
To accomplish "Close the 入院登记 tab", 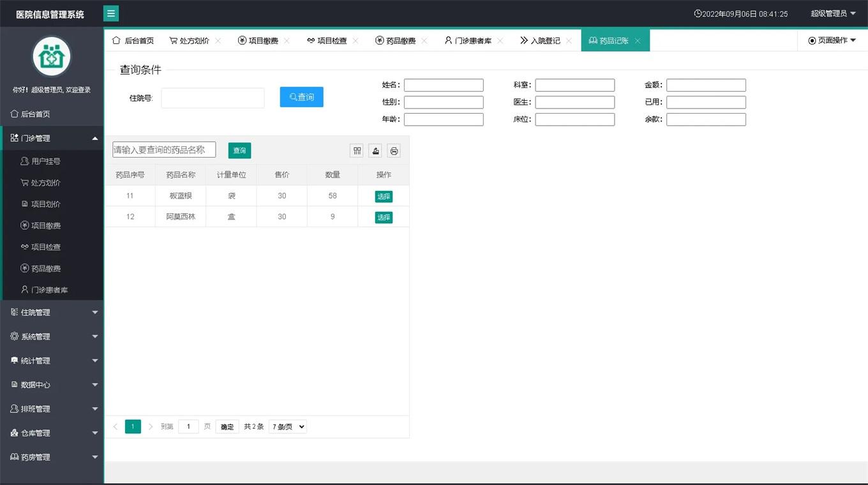I will point(569,41).
